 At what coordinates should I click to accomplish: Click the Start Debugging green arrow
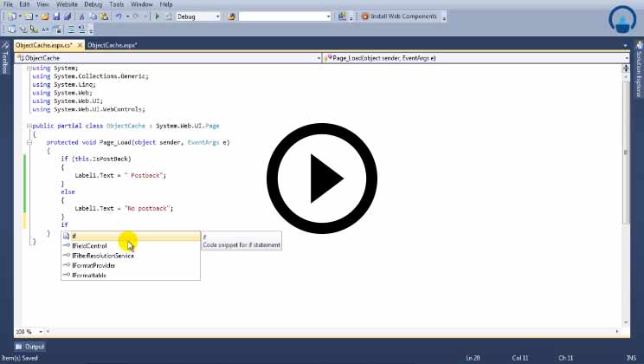click(157, 16)
